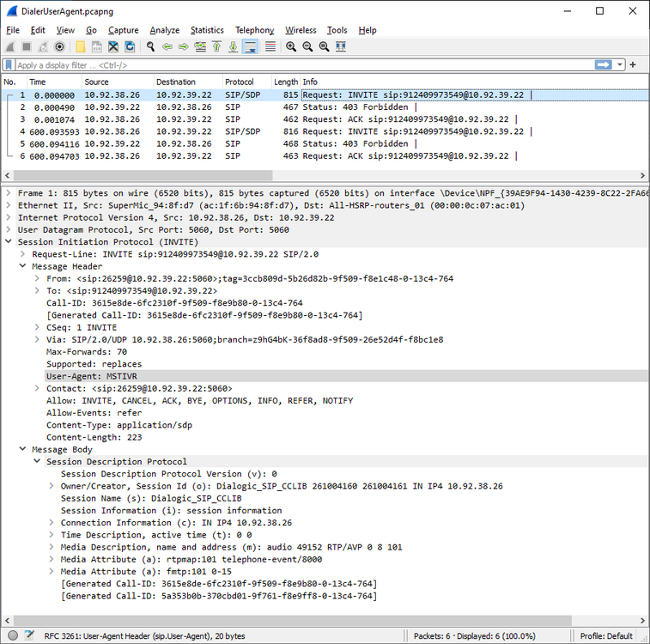Expand the Request-Line INVITE tree node
This screenshot has height=644, width=650.
pos(24,254)
